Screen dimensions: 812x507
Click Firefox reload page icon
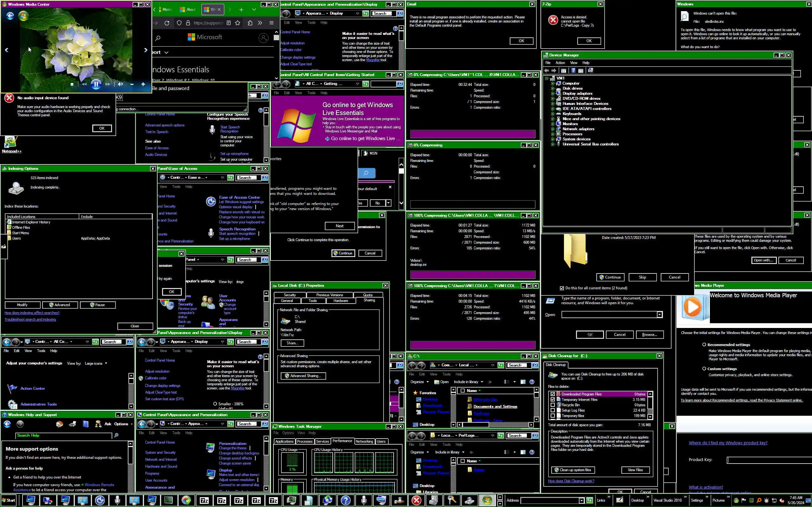point(167,23)
